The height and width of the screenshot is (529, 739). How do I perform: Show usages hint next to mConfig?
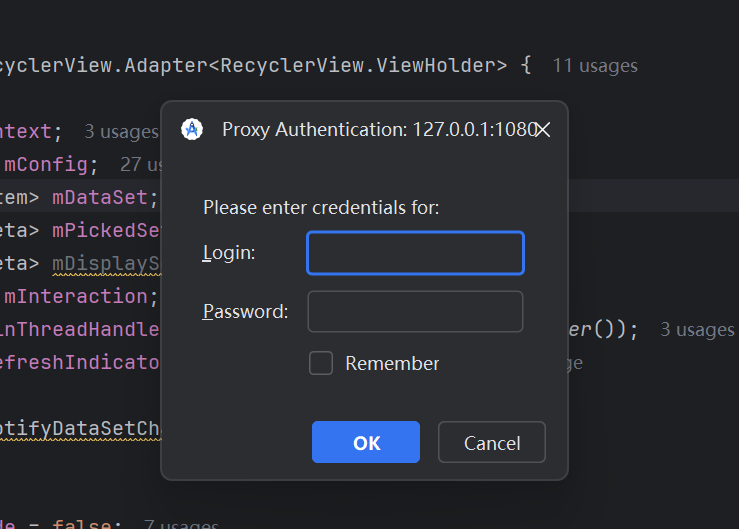(x=140, y=164)
